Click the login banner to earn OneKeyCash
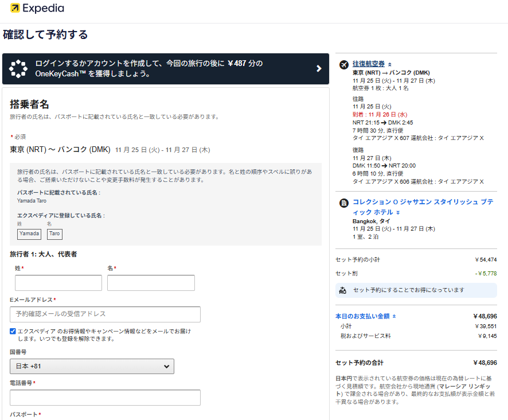This screenshot has width=508, height=420. (165, 68)
